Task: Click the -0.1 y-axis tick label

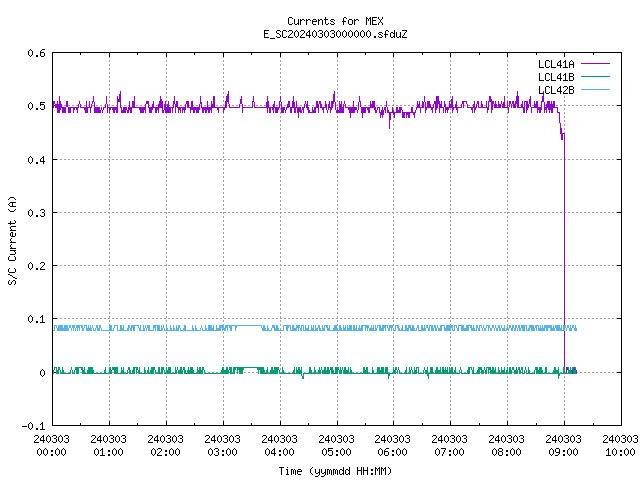Action: 33,426
